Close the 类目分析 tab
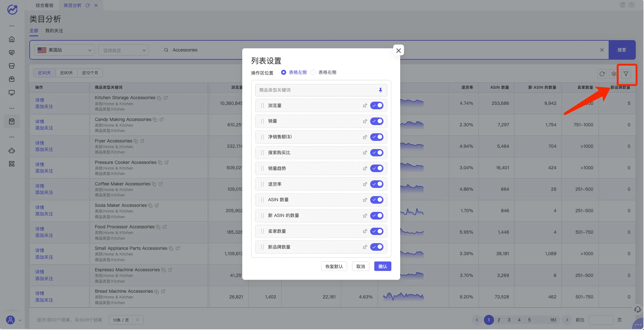 tap(96, 5)
